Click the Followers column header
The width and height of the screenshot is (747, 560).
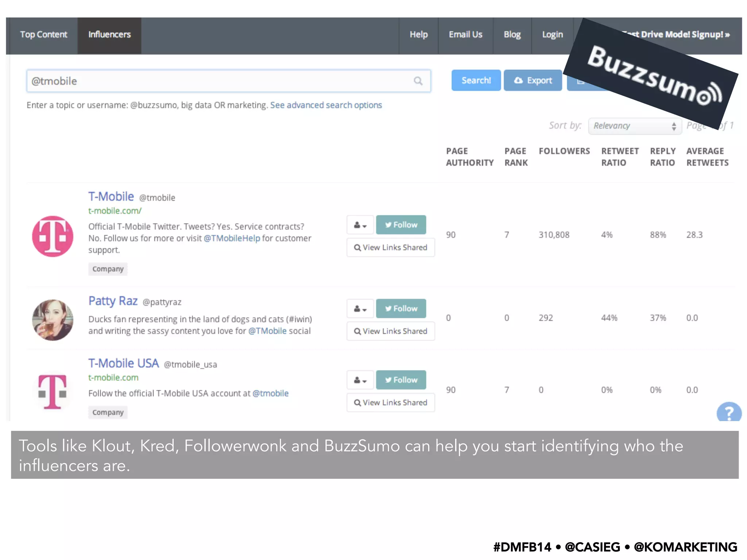pyautogui.click(x=564, y=151)
